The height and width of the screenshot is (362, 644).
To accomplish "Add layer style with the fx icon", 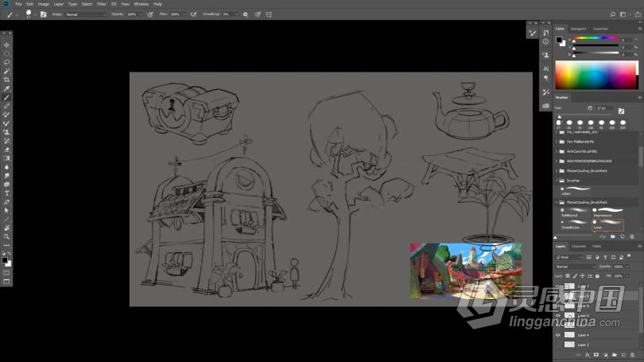I will (588, 355).
